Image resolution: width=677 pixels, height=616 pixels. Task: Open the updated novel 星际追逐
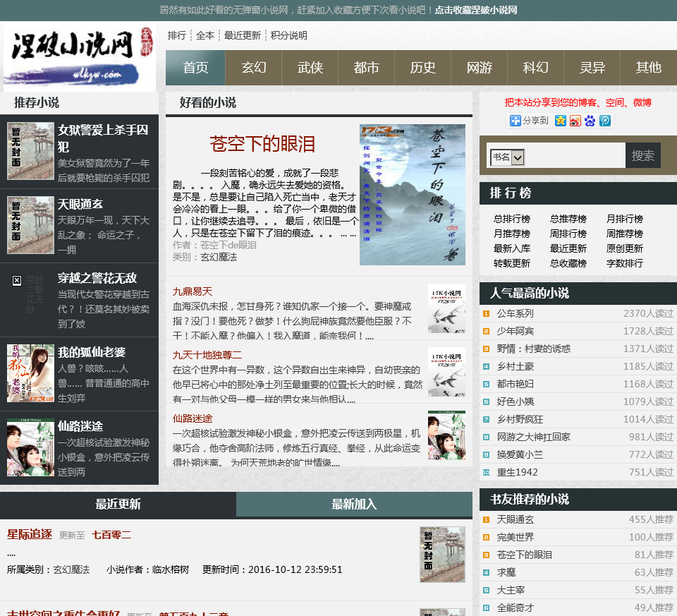[x=30, y=534]
